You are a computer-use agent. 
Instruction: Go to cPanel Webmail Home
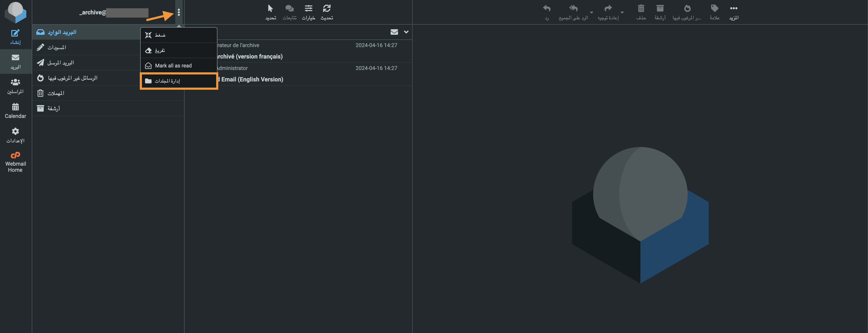[15, 162]
